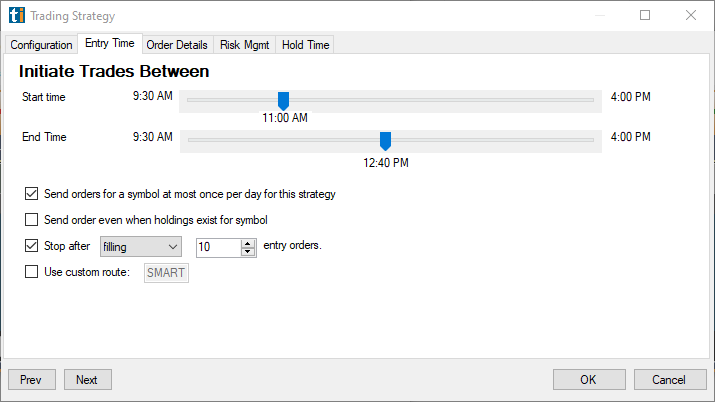Select the Entry Time tab

(110, 44)
